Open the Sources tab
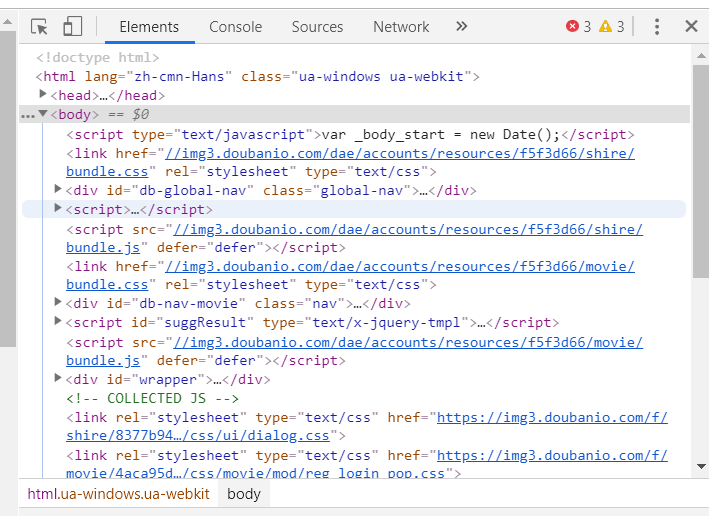Viewport: 709px width, 516px height. (x=317, y=27)
